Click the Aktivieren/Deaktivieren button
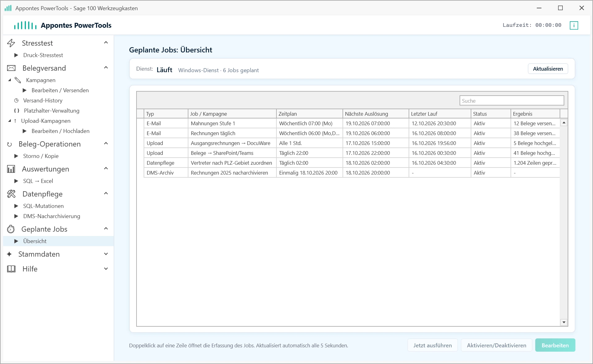 [x=496, y=345]
